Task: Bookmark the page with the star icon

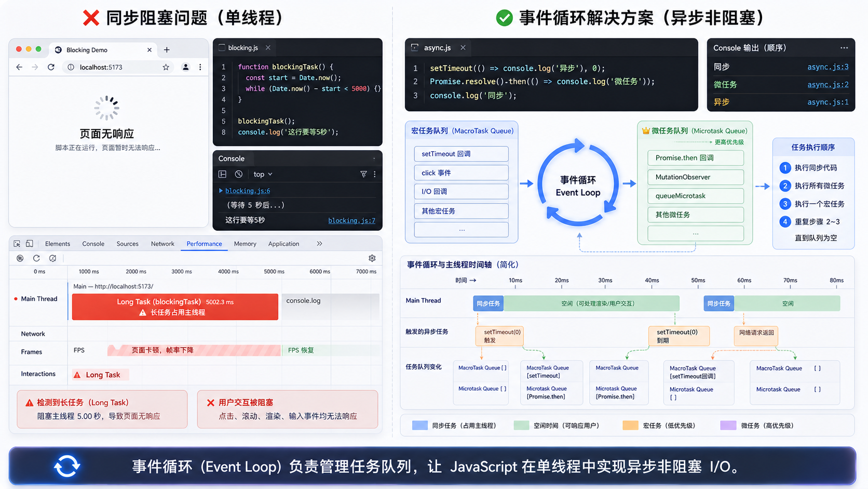Action: click(166, 67)
